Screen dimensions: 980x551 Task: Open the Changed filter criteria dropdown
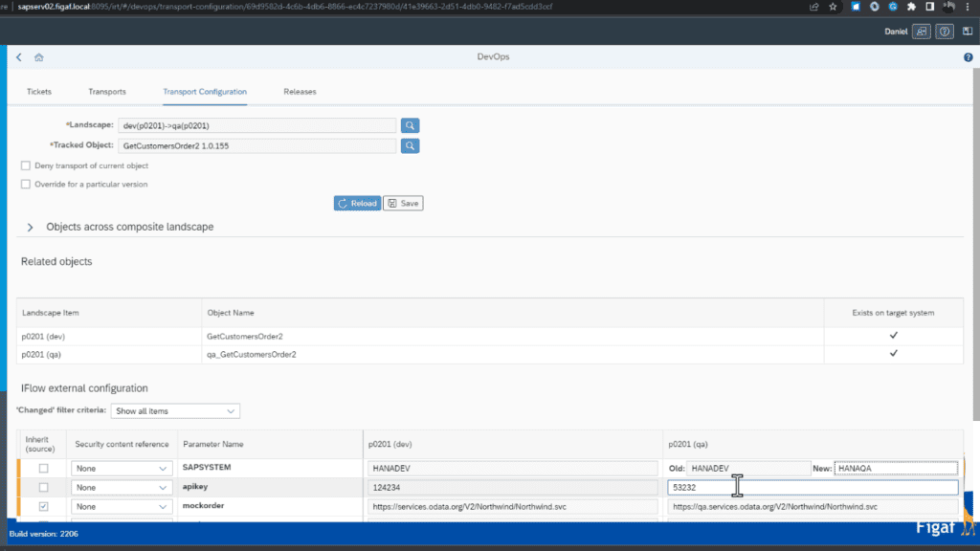175,411
